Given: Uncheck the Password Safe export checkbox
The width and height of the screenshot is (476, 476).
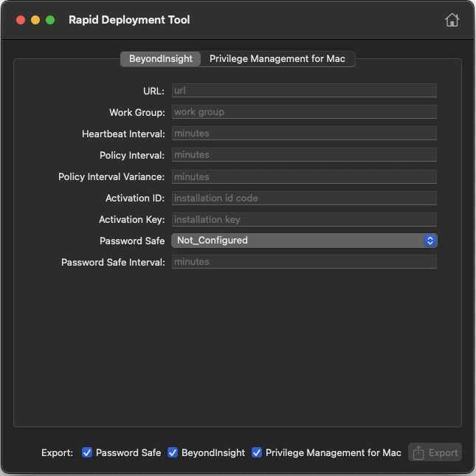Looking at the screenshot, I should pos(87,452).
